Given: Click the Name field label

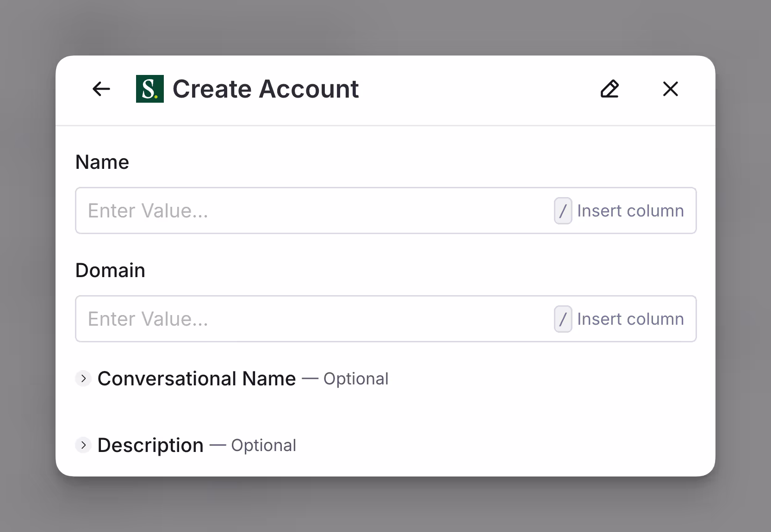Looking at the screenshot, I should coord(102,162).
